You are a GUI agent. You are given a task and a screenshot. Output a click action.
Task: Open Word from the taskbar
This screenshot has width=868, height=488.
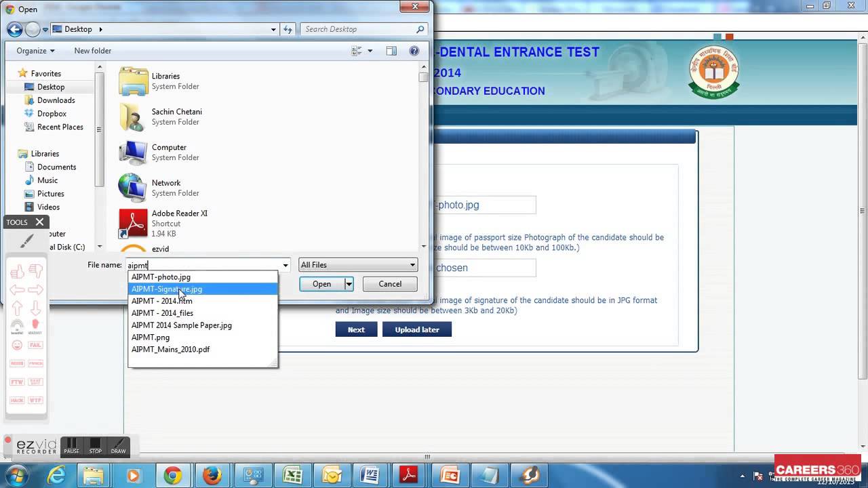[x=370, y=476]
